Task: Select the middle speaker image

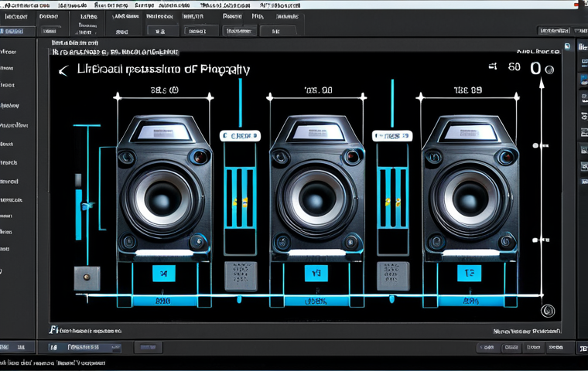Action: 317,187
